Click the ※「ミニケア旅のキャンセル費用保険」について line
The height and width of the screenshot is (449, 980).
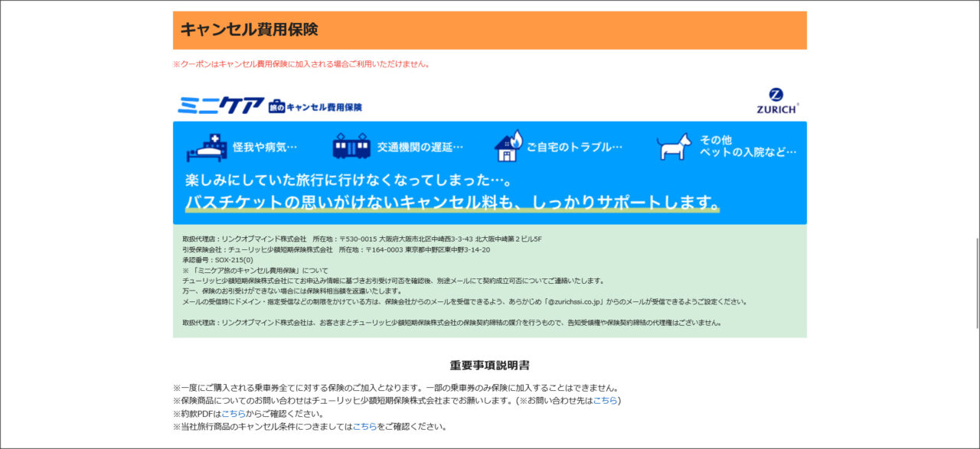pos(255,270)
